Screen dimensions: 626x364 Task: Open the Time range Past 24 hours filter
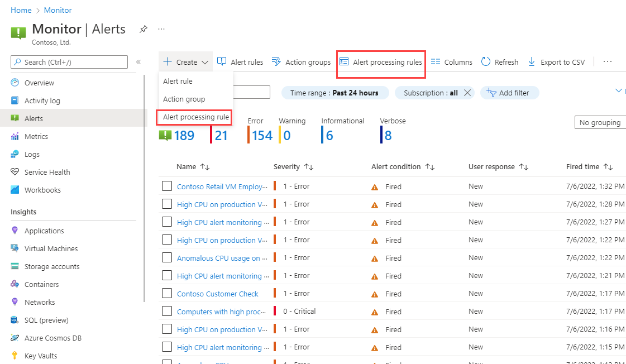[x=335, y=92]
